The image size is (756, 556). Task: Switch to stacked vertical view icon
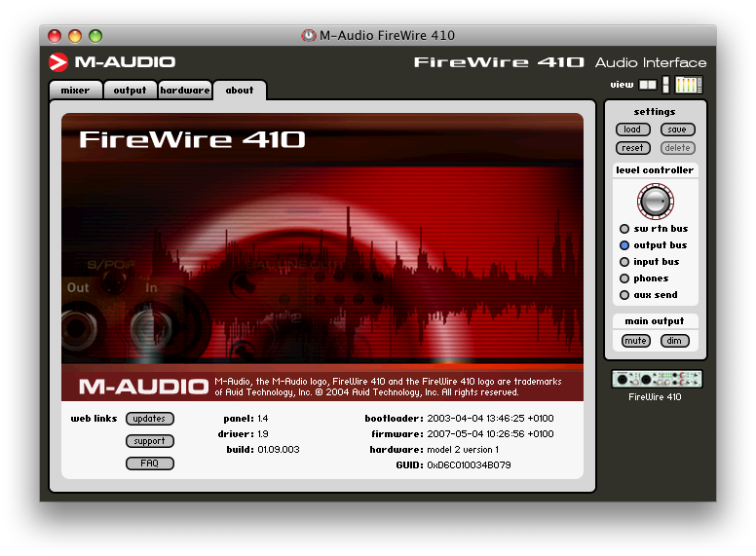[x=665, y=85]
